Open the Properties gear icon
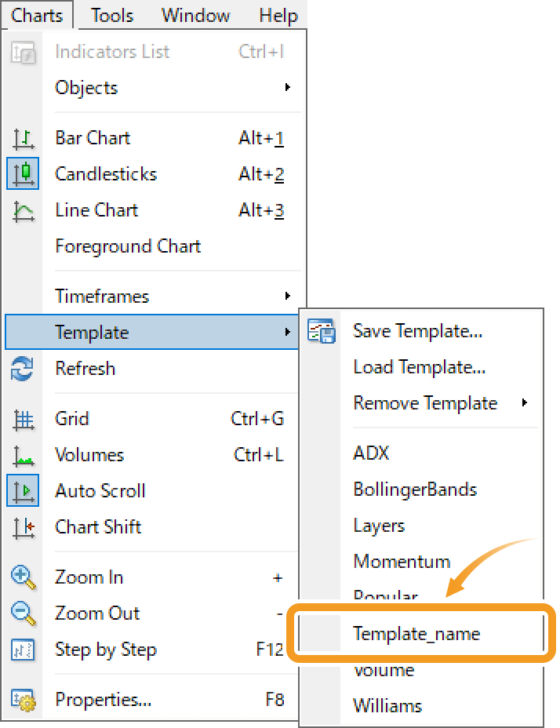The image size is (560, 728). [x=24, y=700]
